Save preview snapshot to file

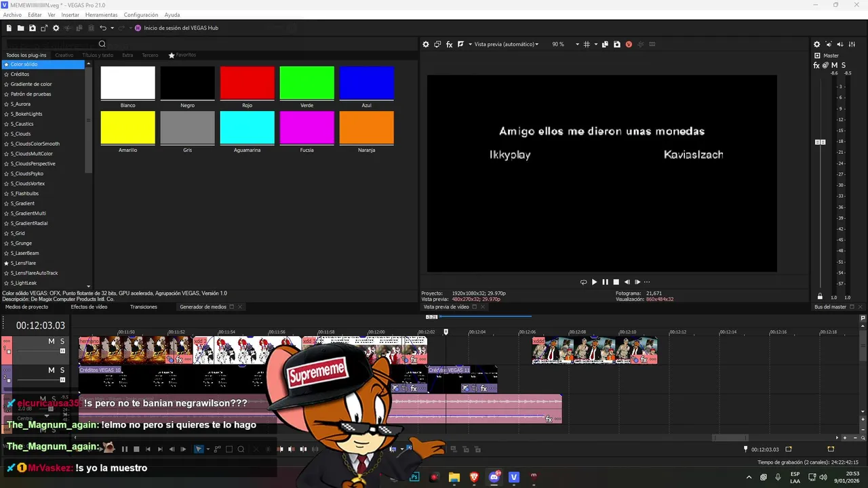[616, 44]
